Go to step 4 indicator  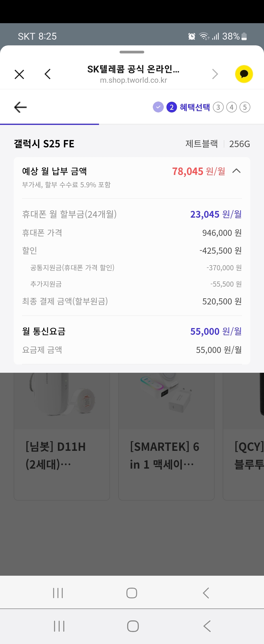[231, 107]
